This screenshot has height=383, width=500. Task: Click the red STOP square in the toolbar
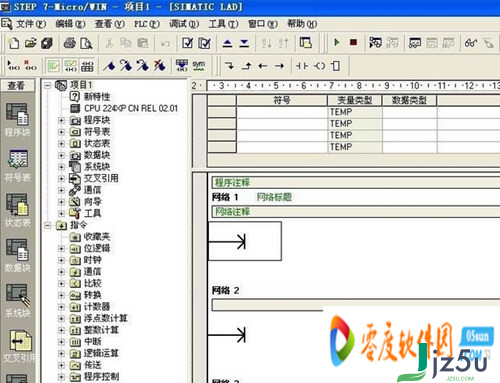pos(353,43)
